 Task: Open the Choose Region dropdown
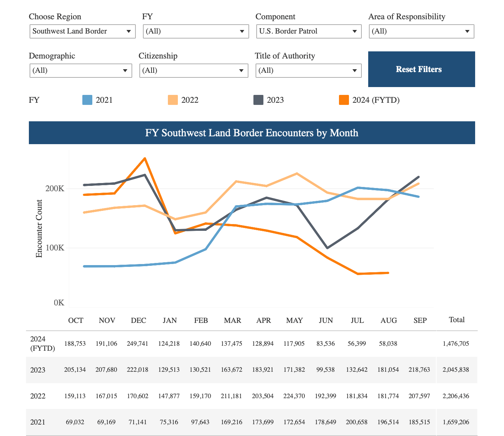coord(83,31)
